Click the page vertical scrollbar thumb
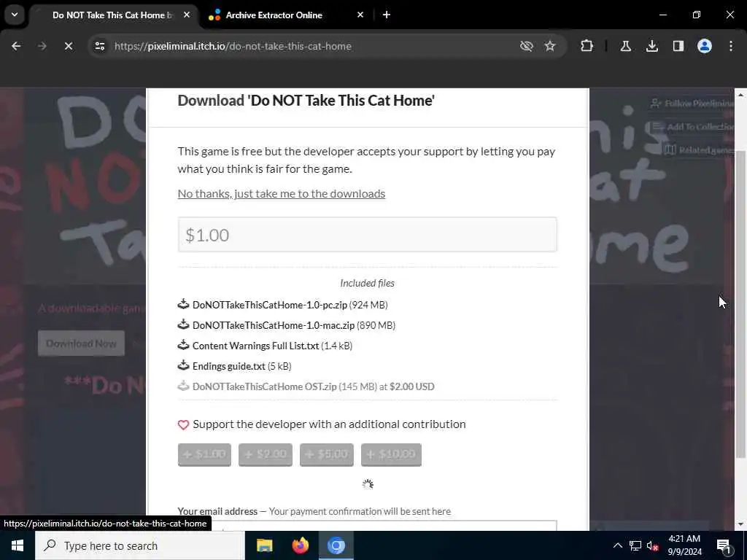 740,304
